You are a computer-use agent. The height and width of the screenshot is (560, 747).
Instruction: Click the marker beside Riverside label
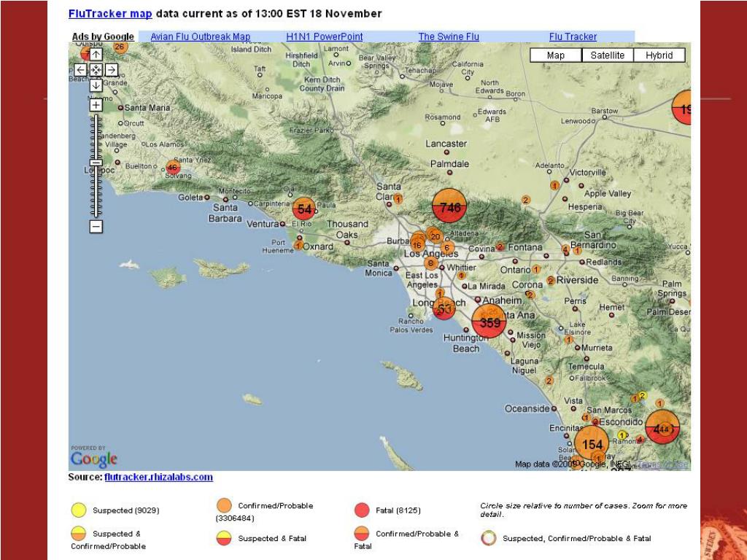coord(551,281)
